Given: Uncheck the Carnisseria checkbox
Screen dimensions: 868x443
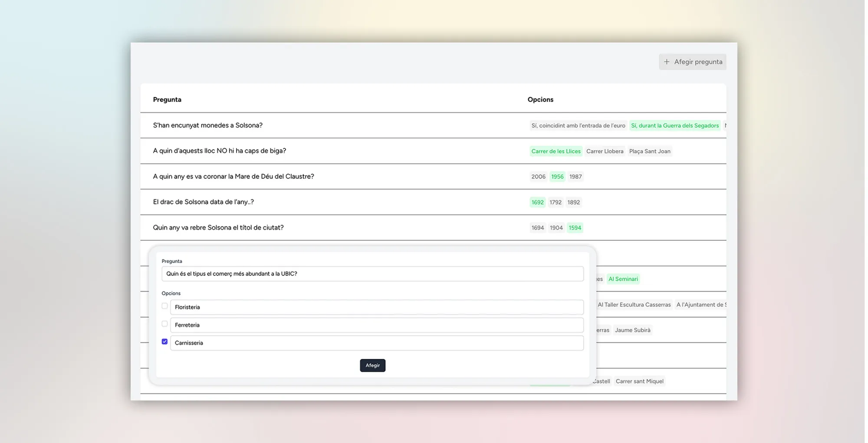Looking at the screenshot, I should pos(164,341).
